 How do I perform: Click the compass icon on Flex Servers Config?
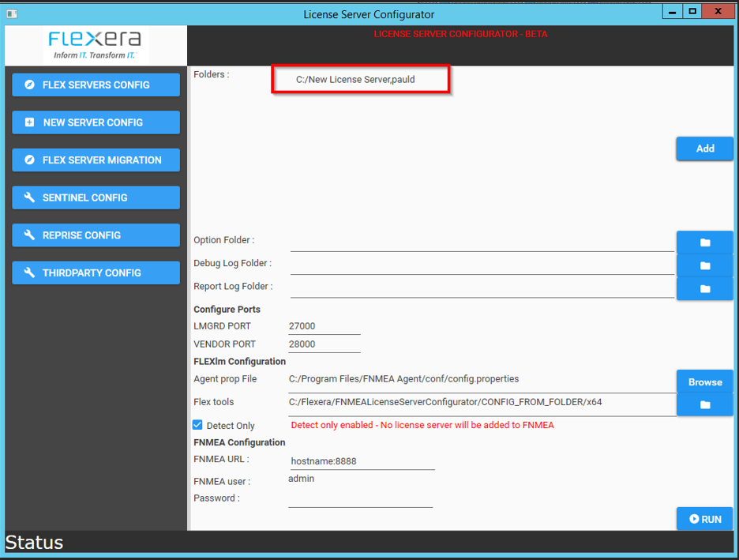(x=29, y=85)
